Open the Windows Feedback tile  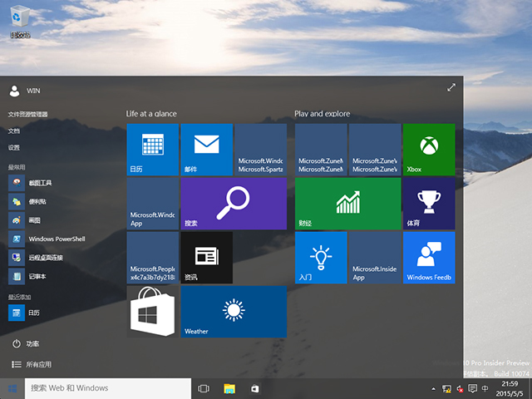coord(429,258)
